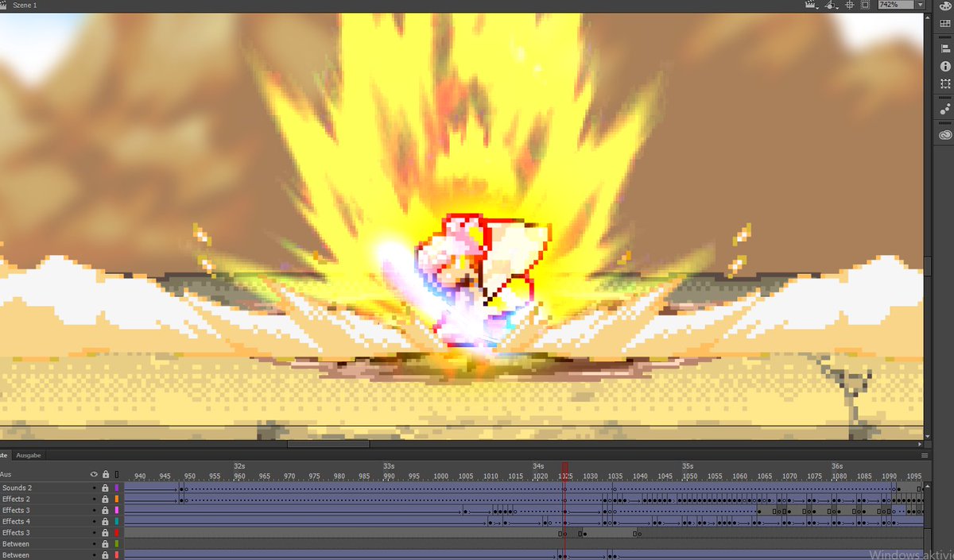This screenshot has height=560, width=954.
Task: Hide the Sounds 2 layer
Action: pyautogui.click(x=94, y=488)
